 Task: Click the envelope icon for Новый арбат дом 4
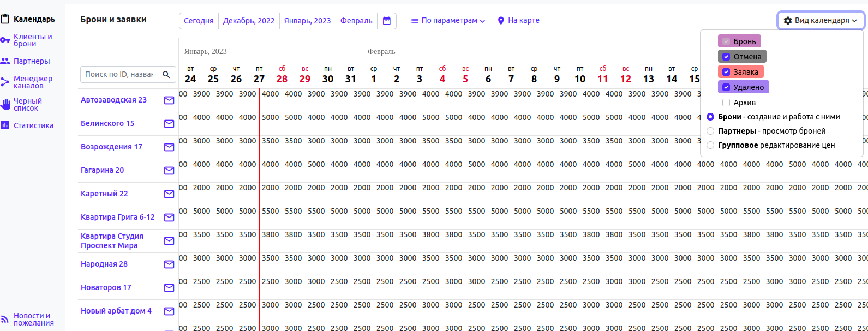169,311
